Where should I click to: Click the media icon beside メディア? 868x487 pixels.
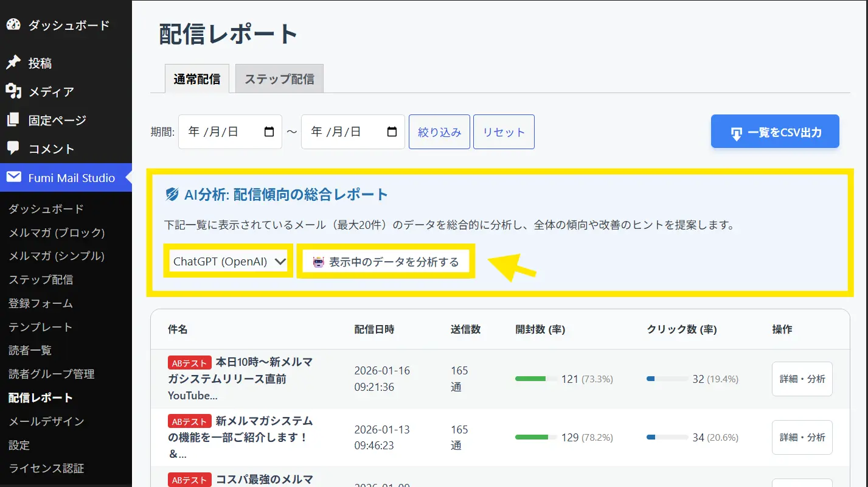coord(13,91)
